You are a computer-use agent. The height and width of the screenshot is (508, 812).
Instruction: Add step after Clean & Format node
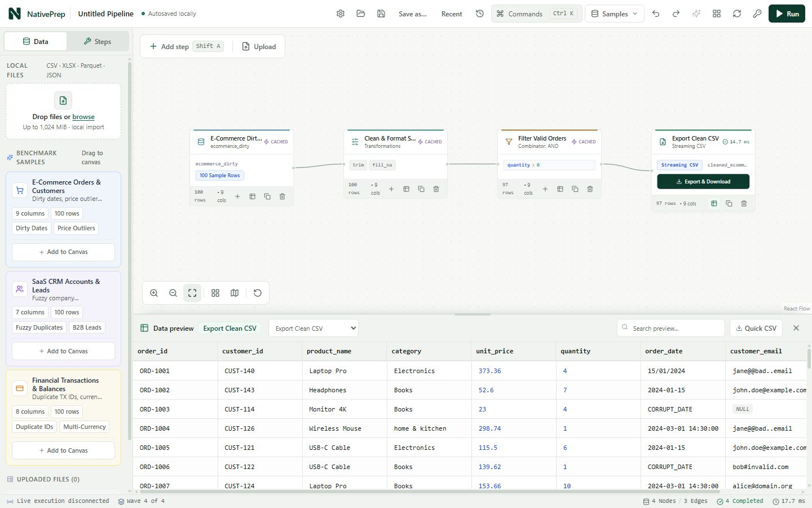391,189
